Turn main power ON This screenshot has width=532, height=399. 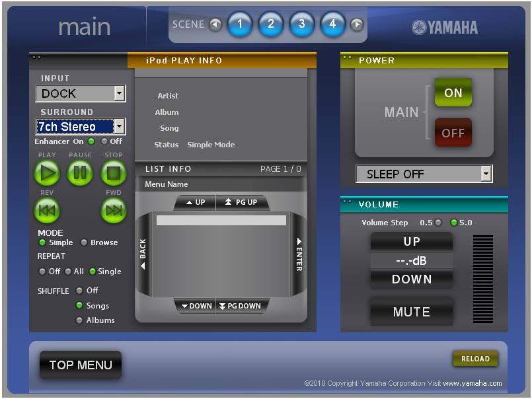[x=453, y=92]
